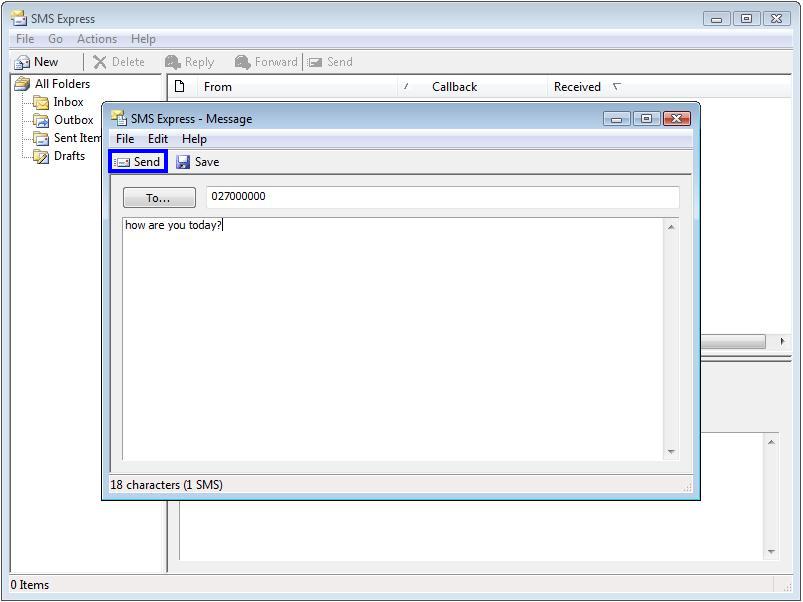Screen dimensions: 803x602
Task: Click the '0 Items' status bar text
Action: coord(30,585)
